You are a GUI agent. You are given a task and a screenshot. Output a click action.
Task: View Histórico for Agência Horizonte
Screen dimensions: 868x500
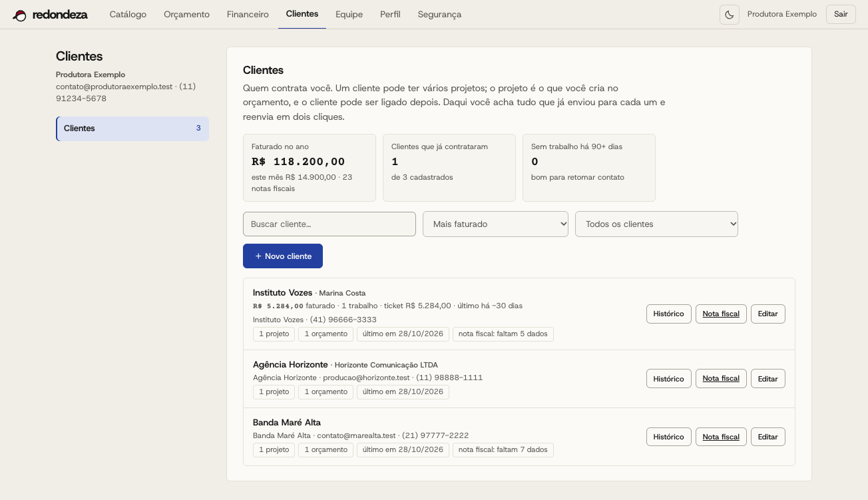tap(668, 379)
